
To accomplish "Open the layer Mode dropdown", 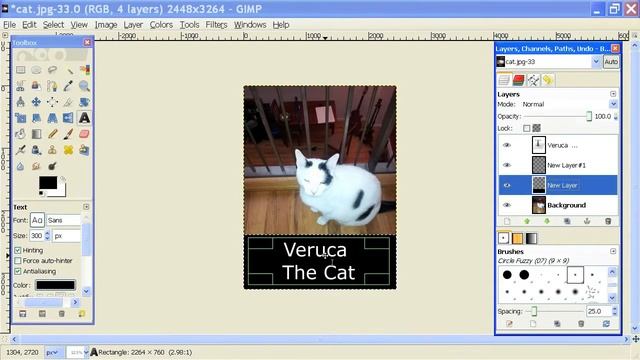I will tap(613, 104).
